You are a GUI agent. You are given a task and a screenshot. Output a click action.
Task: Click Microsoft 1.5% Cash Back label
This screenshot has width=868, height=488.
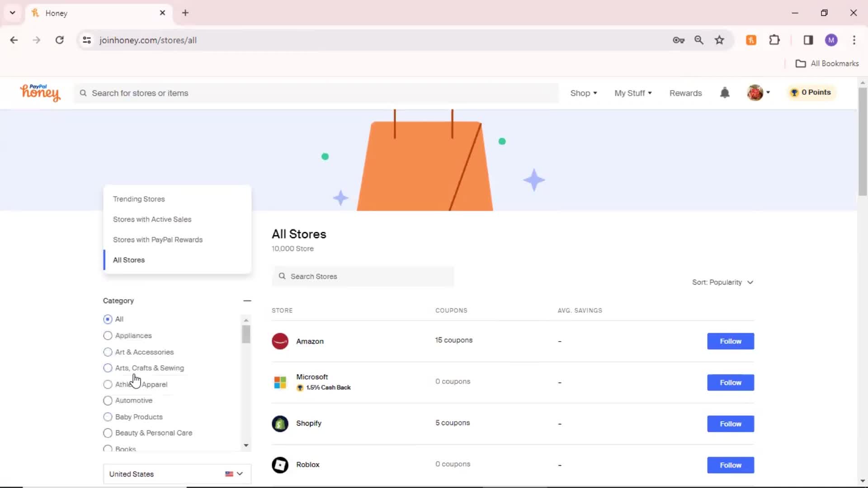coord(324,388)
